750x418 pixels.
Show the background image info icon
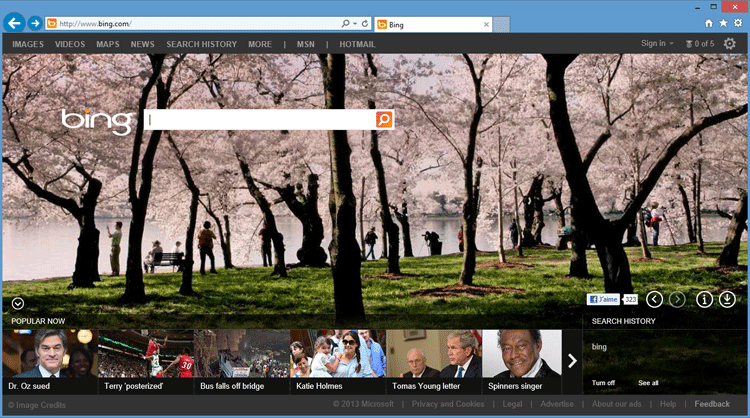click(704, 299)
